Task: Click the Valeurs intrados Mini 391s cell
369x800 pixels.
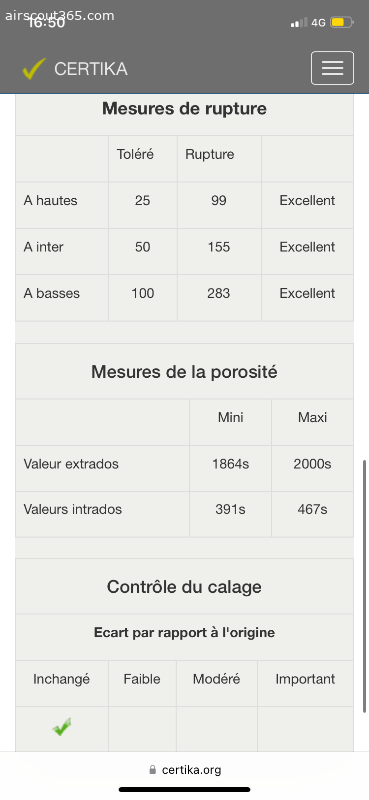Action: coord(230,509)
